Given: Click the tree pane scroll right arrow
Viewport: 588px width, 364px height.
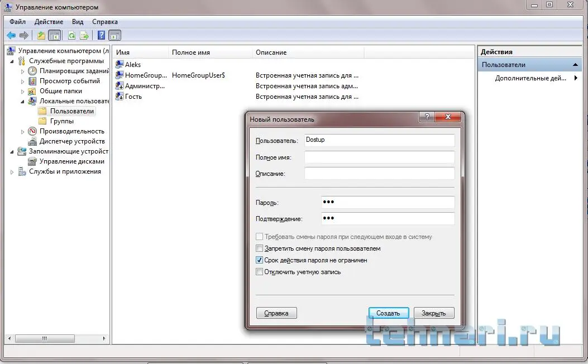Looking at the screenshot, I should (104, 338).
